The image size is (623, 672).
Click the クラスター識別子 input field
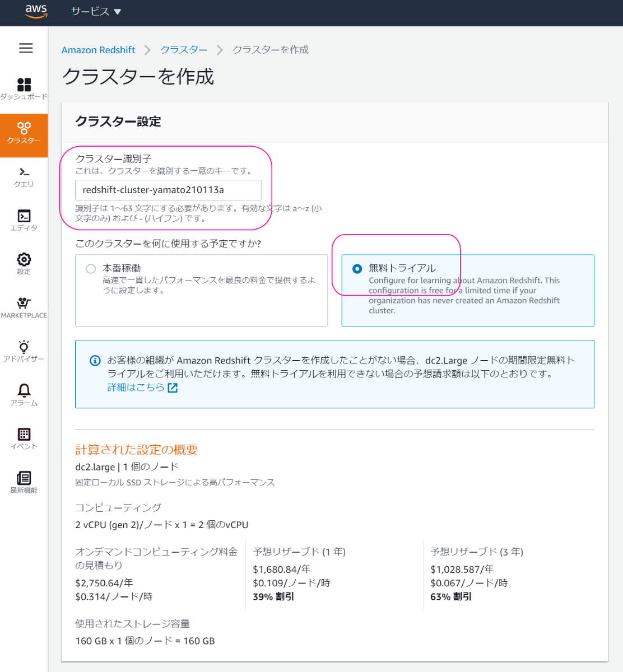[168, 190]
